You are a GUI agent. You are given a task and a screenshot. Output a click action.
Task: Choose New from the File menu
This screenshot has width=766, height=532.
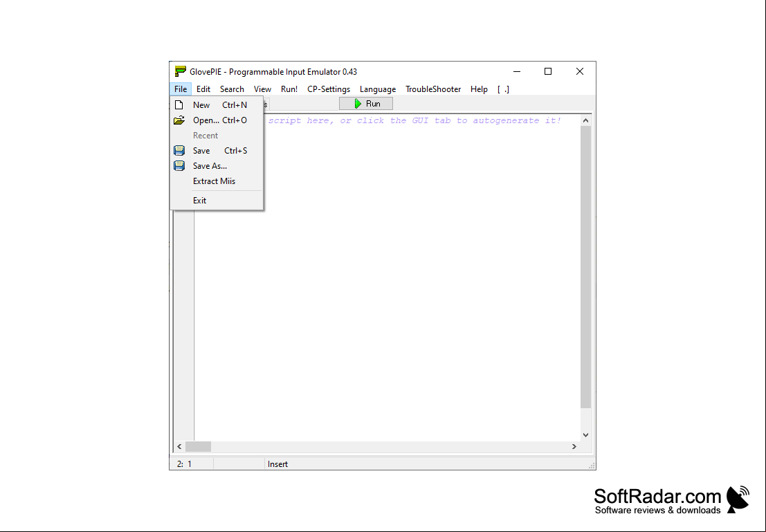coord(217,105)
